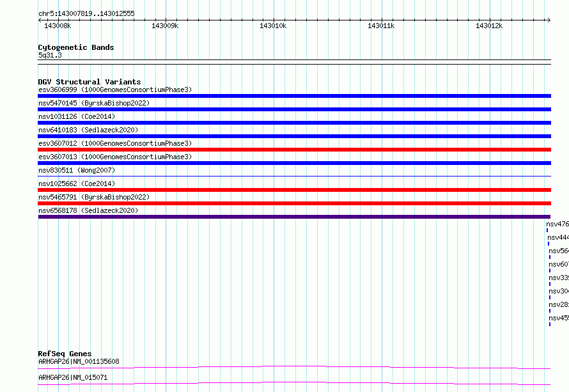Click the 143012k ruler tick label
This screenshot has width=569, height=392.
click(489, 26)
